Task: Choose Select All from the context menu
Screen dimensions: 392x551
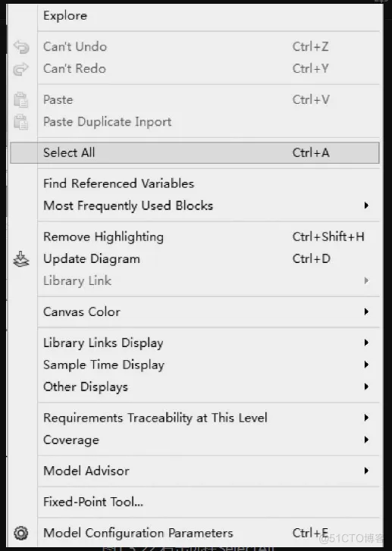Action: (195, 153)
